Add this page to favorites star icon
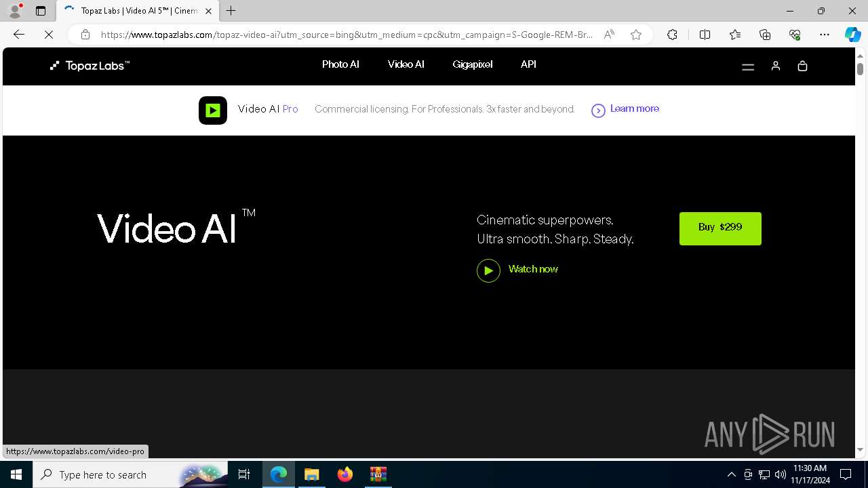Image resolution: width=868 pixels, height=488 pixels. 635,35
